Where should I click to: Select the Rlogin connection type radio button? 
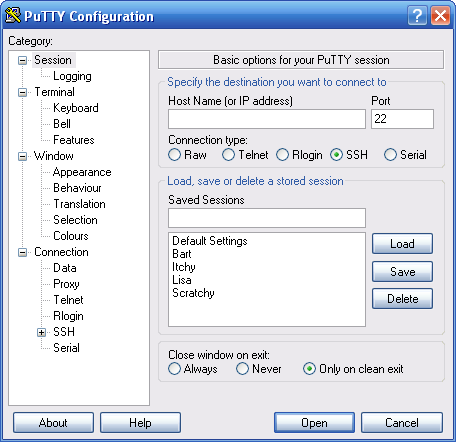point(282,155)
